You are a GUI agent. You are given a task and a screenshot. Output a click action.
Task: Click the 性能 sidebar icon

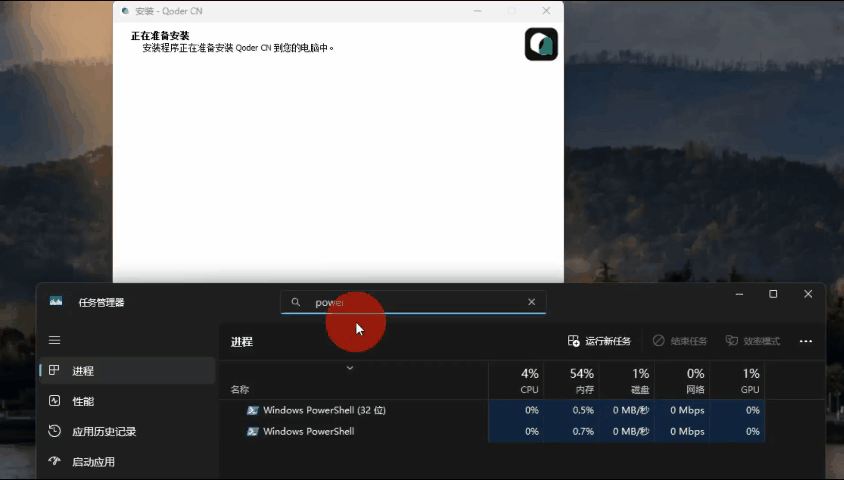coord(54,400)
